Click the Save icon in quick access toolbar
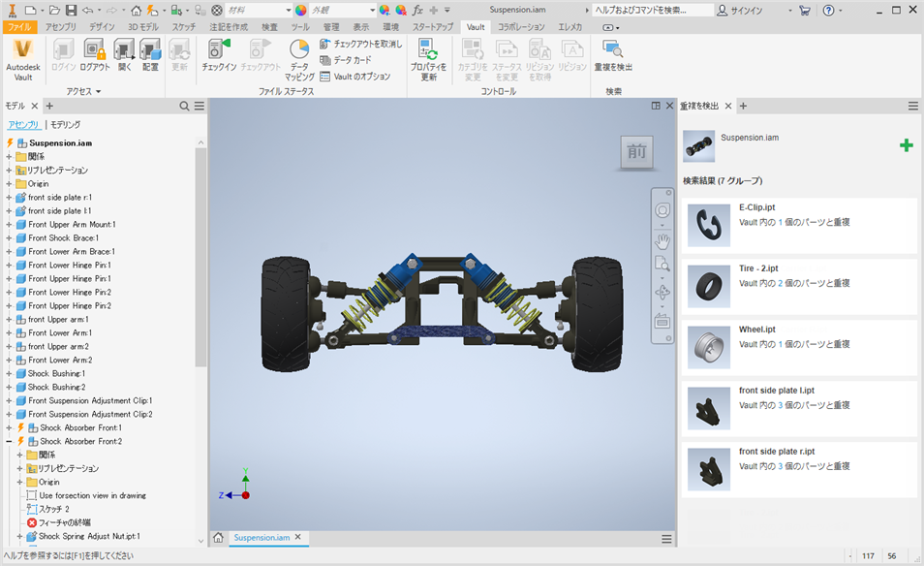 click(x=71, y=10)
